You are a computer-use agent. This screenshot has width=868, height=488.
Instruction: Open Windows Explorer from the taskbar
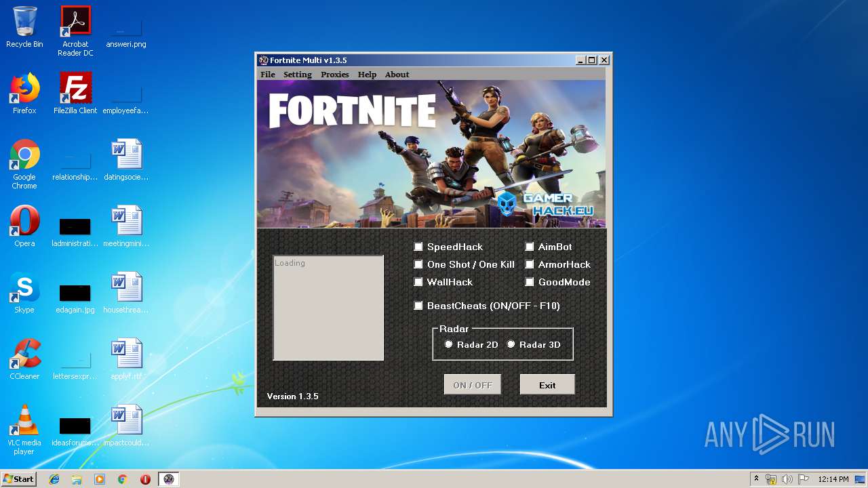coord(77,479)
